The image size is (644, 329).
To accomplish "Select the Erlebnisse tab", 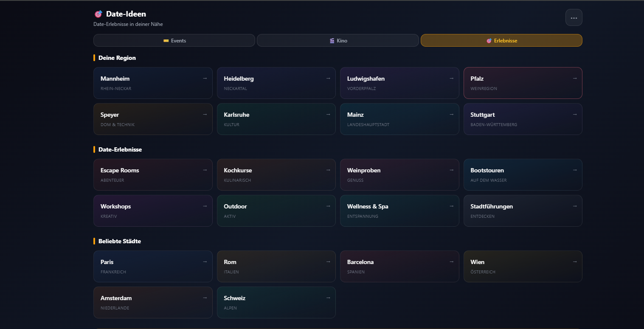I will pyautogui.click(x=501, y=40).
